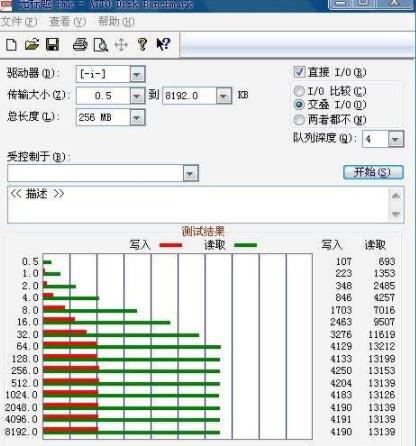
Task: Click the 开始 start button
Action: pos(373,172)
